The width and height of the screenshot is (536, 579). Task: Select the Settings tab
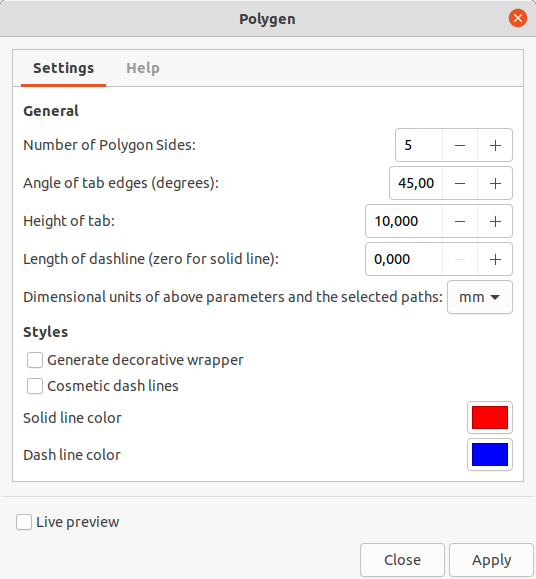click(x=63, y=68)
